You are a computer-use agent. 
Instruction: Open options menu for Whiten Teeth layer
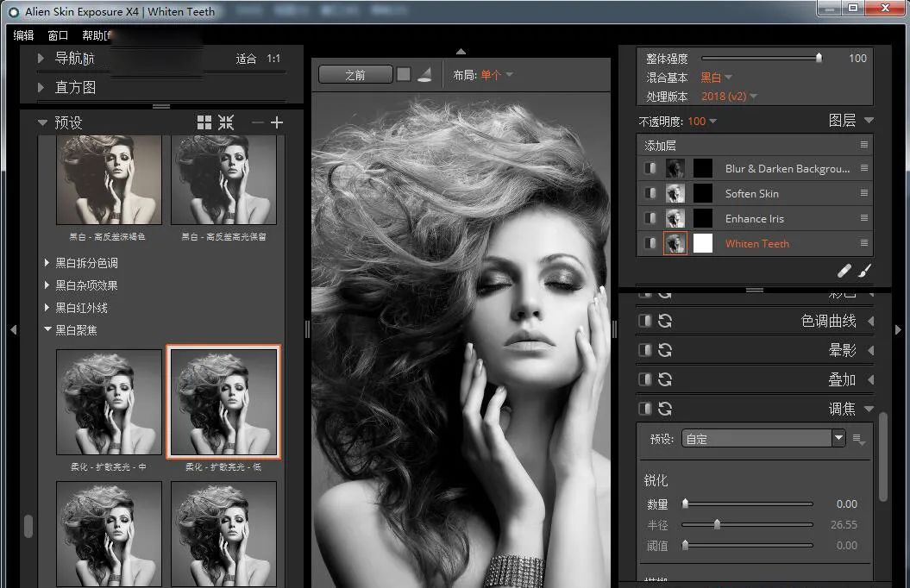(864, 243)
